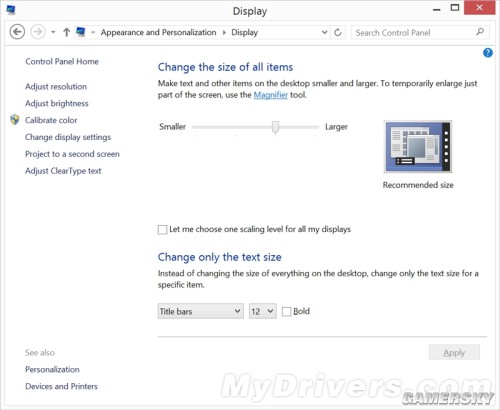Click the Smaller-Larger size slider handle
The height and width of the screenshot is (410, 500).
pos(275,127)
